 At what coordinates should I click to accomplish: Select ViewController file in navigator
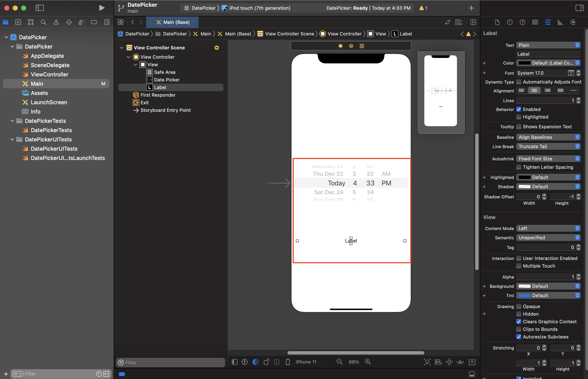(x=49, y=74)
